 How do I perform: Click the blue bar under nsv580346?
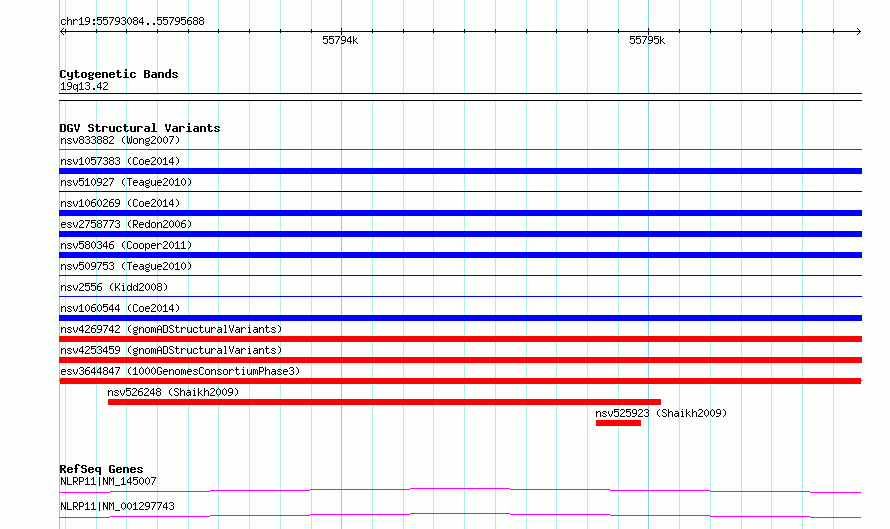pos(460,255)
